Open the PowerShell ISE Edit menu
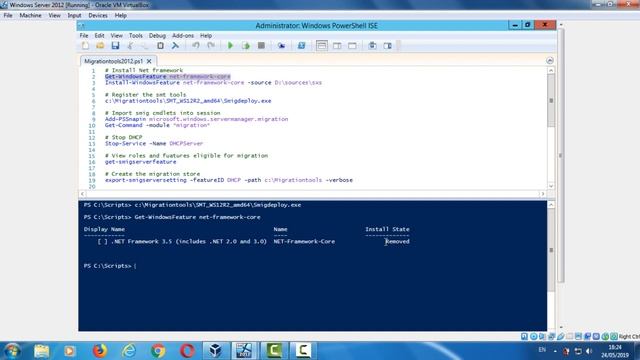This screenshot has width=640, height=360. click(99, 36)
